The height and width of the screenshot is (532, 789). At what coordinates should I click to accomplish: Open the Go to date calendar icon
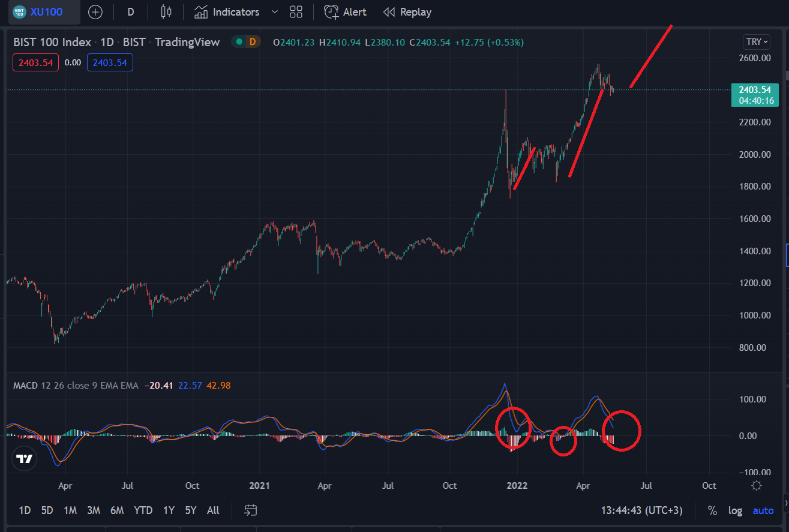[x=251, y=510]
